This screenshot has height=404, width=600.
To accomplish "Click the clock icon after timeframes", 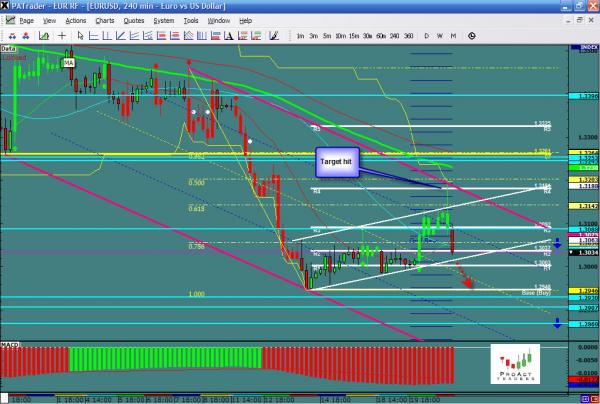I will click(x=469, y=35).
